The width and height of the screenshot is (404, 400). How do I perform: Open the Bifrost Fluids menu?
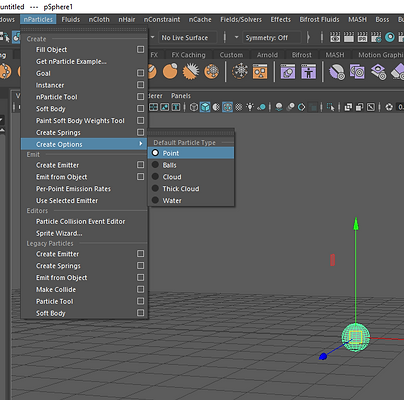pos(319,19)
